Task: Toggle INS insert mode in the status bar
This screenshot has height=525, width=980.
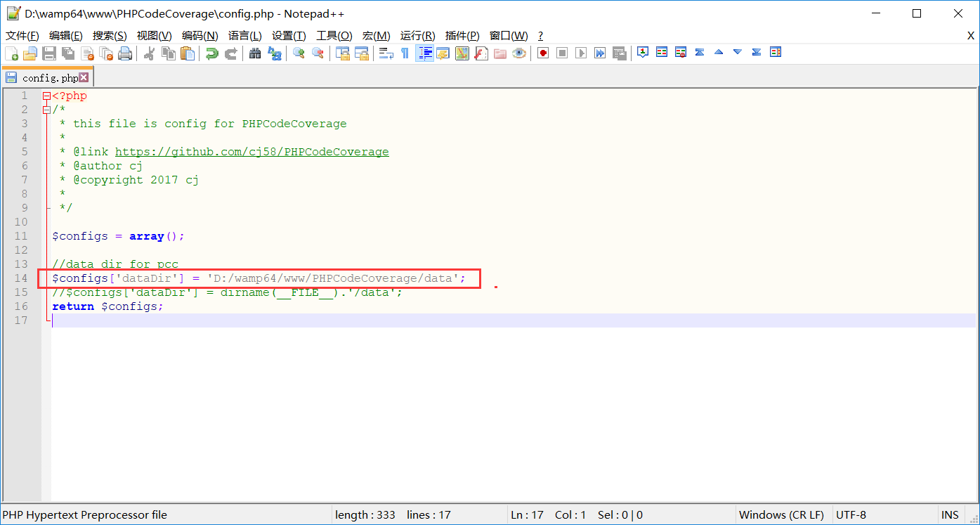Action: 950,514
